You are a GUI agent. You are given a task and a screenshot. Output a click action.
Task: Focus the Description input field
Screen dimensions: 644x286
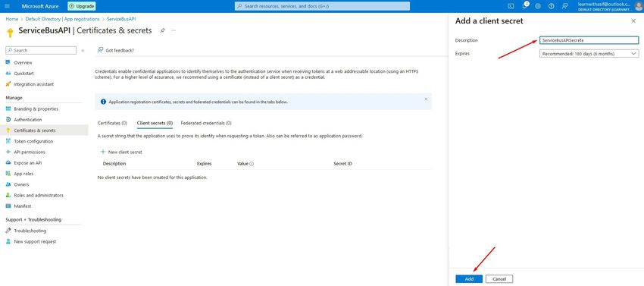click(x=589, y=40)
